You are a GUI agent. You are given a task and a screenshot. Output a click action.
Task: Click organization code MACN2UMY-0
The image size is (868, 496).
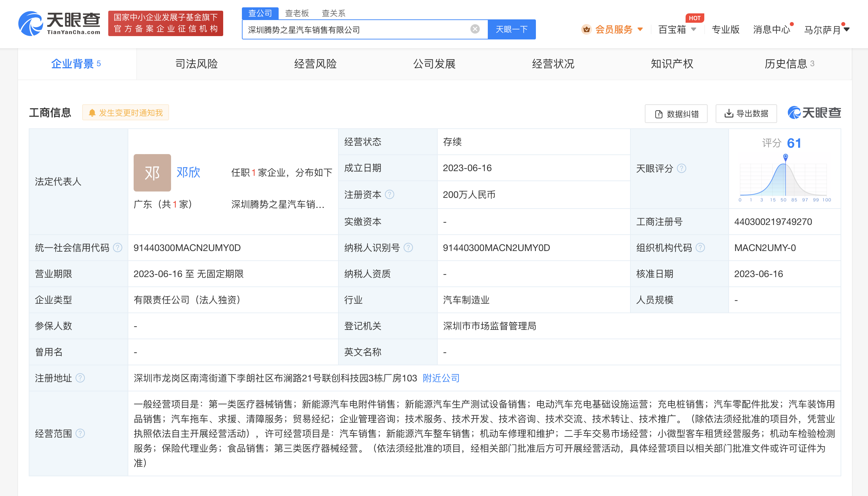pos(765,248)
